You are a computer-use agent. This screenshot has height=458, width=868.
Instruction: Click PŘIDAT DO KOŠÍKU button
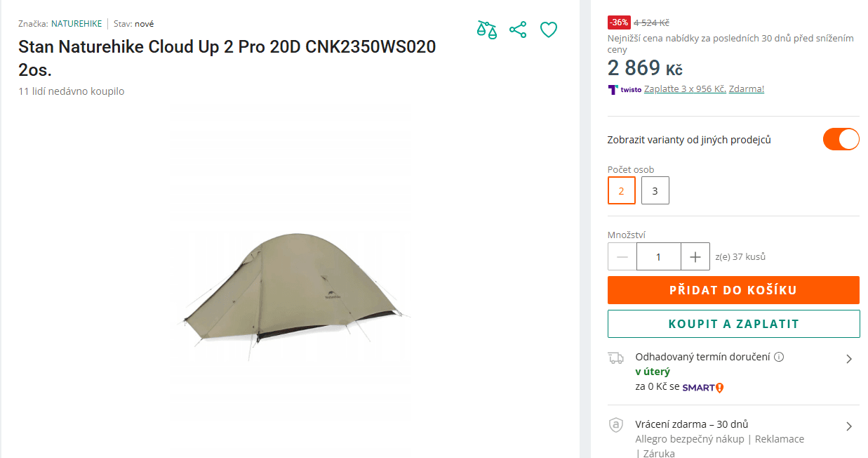tap(733, 289)
